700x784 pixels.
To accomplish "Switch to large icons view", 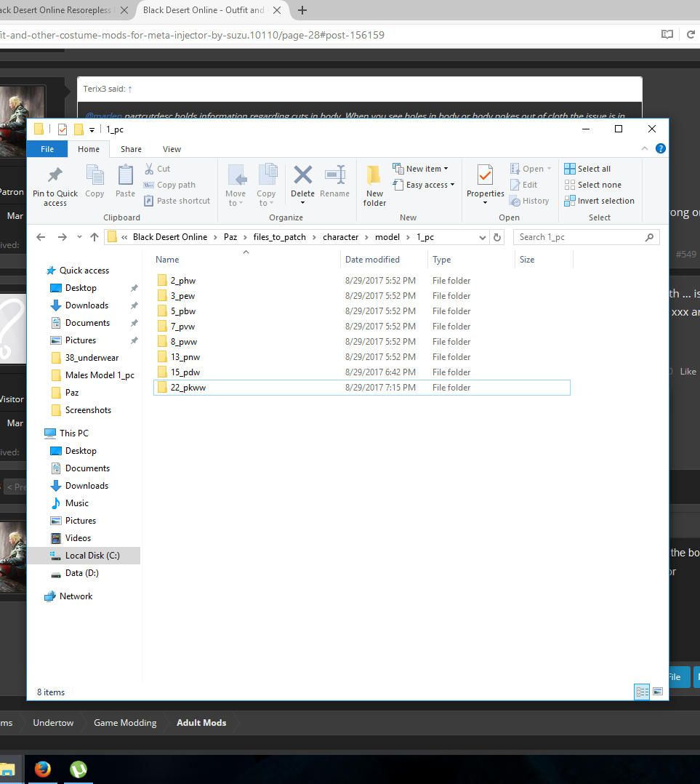I will tap(658, 692).
